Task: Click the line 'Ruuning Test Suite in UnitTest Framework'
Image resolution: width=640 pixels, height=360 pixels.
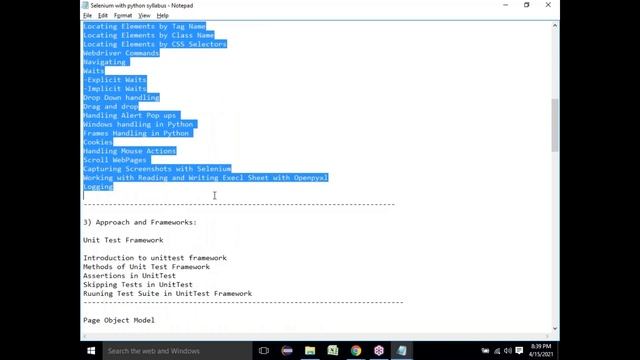Action: [167, 293]
